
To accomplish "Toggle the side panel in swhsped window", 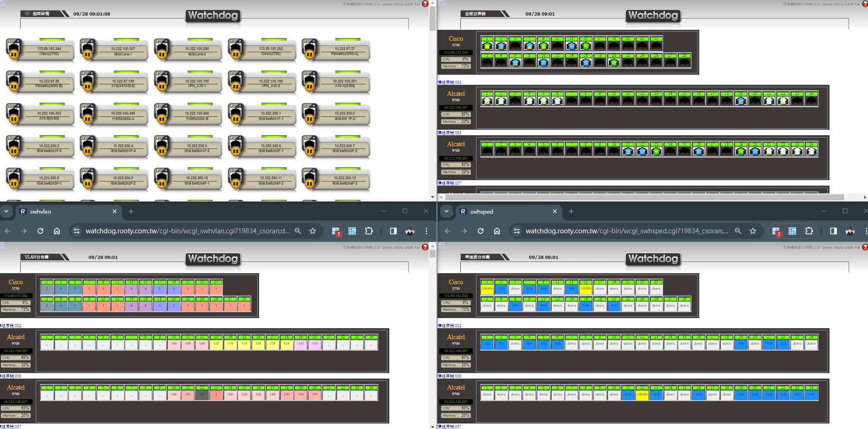I will click(x=834, y=231).
